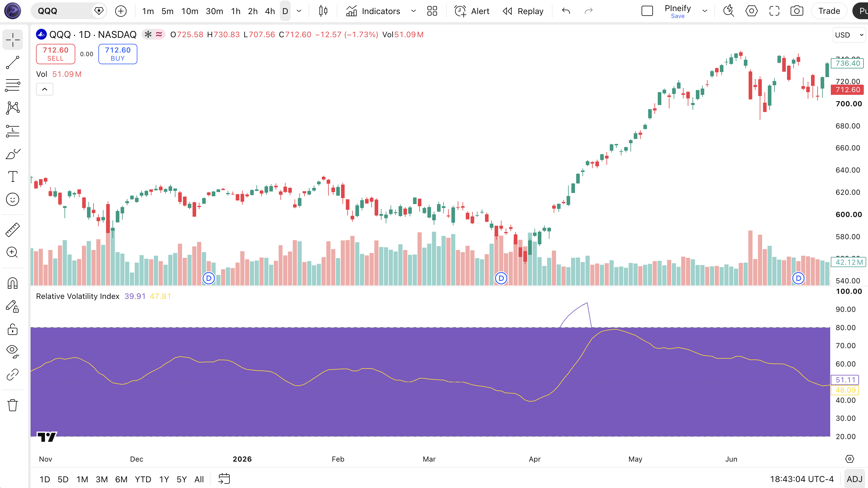This screenshot has width=868, height=488.
Task: Select the text annotation tool
Action: [13, 176]
